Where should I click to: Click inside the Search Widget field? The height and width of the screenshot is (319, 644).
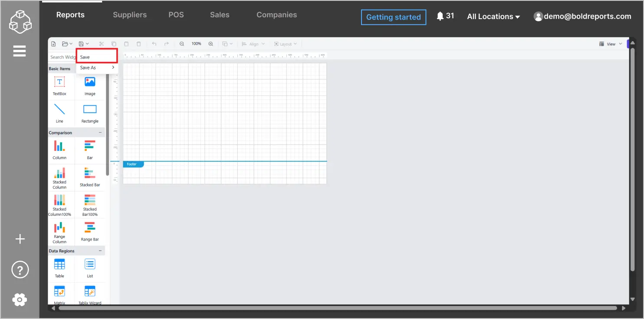pos(62,57)
